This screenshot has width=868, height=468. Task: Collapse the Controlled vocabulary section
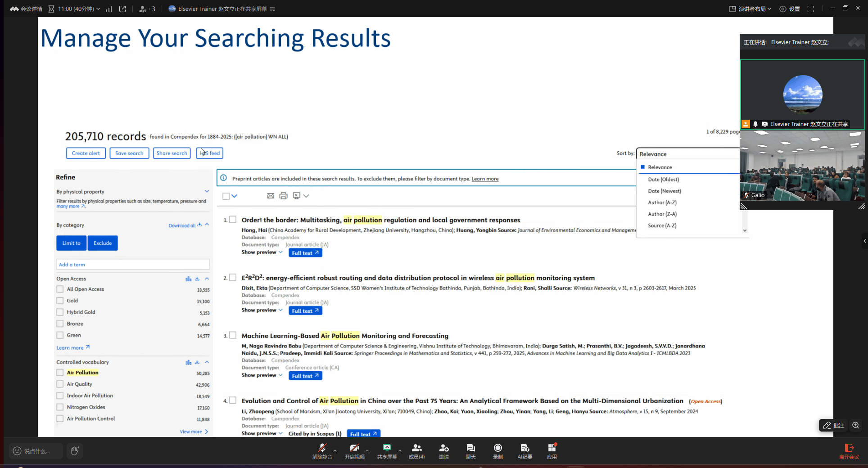pos(207,362)
